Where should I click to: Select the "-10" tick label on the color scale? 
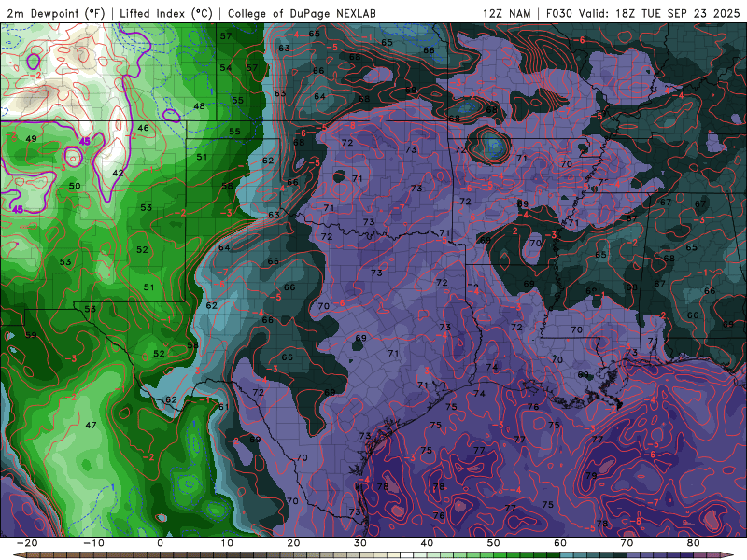93,543
